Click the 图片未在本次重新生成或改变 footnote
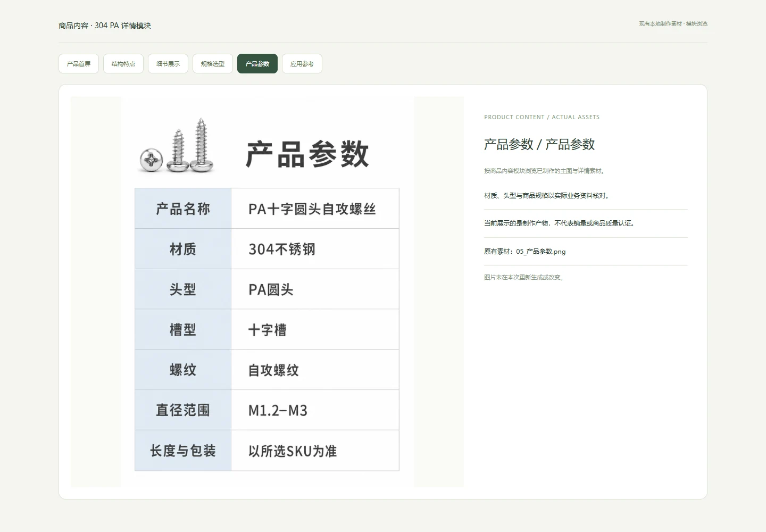The image size is (766, 532). pyautogui.click(x=524, y=277)
